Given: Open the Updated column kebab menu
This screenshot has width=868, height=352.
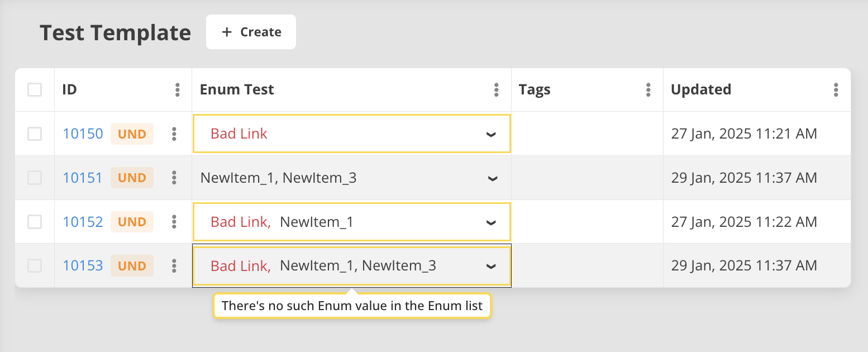Looking at the screenshot, I should [836, 90].
